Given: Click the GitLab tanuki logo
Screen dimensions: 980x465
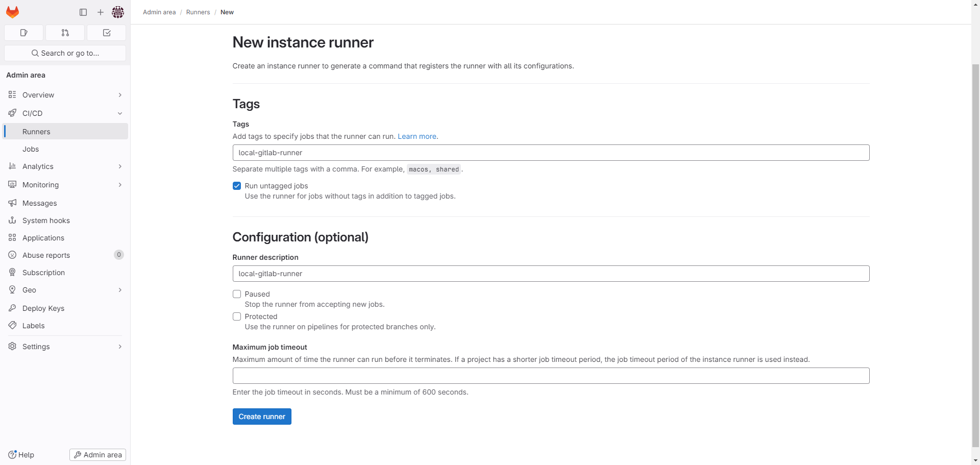Looking at the screenshot, I should click(x=12, y=12).
